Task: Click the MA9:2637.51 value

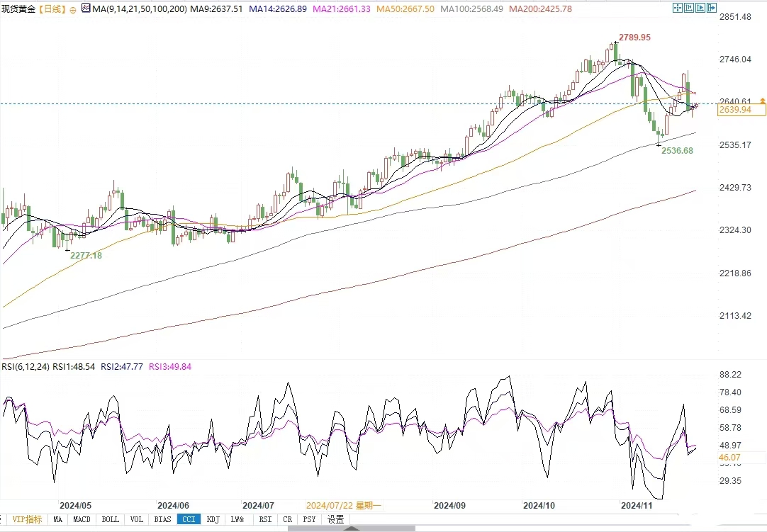Action: click(x=216, y=9)
